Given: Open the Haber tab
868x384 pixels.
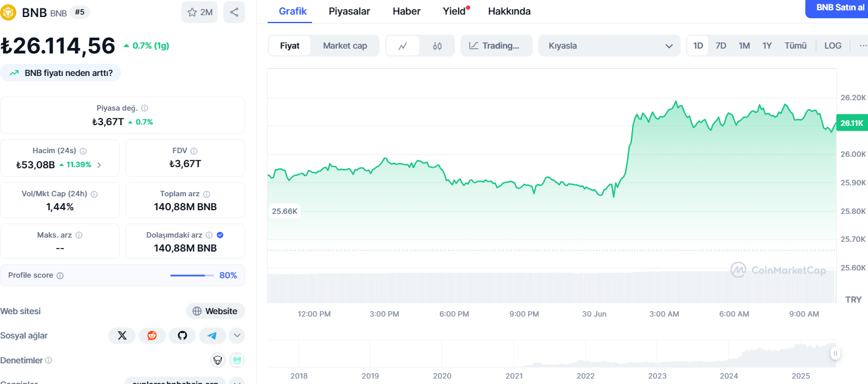Looking at the screenshot, I should tap(406, 11).
